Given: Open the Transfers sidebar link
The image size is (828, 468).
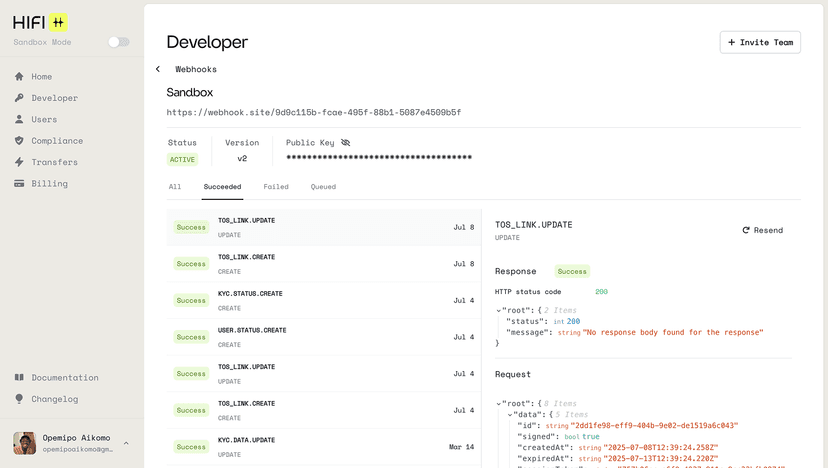Looking at the screenshot, I should click(54, 162).
